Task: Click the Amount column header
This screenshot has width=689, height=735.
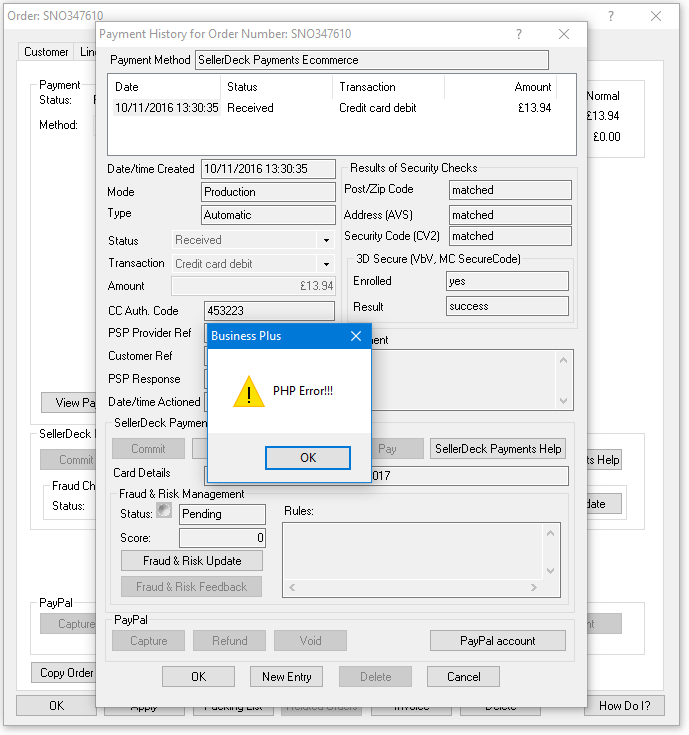Action: (501, 87)
